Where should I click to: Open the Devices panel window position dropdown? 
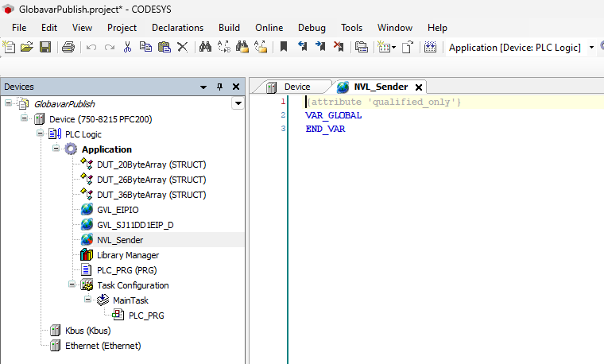click(x=203, y=87)
